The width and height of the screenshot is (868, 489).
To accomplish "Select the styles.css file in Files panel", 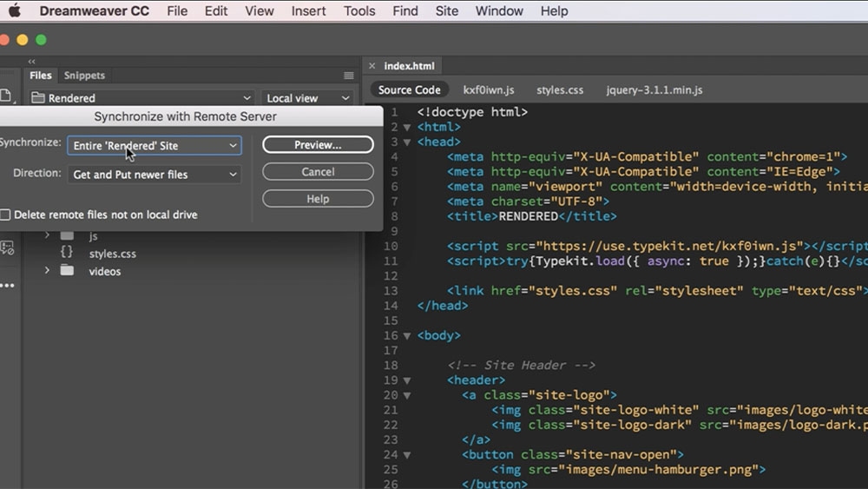I will tap(112, 254).
